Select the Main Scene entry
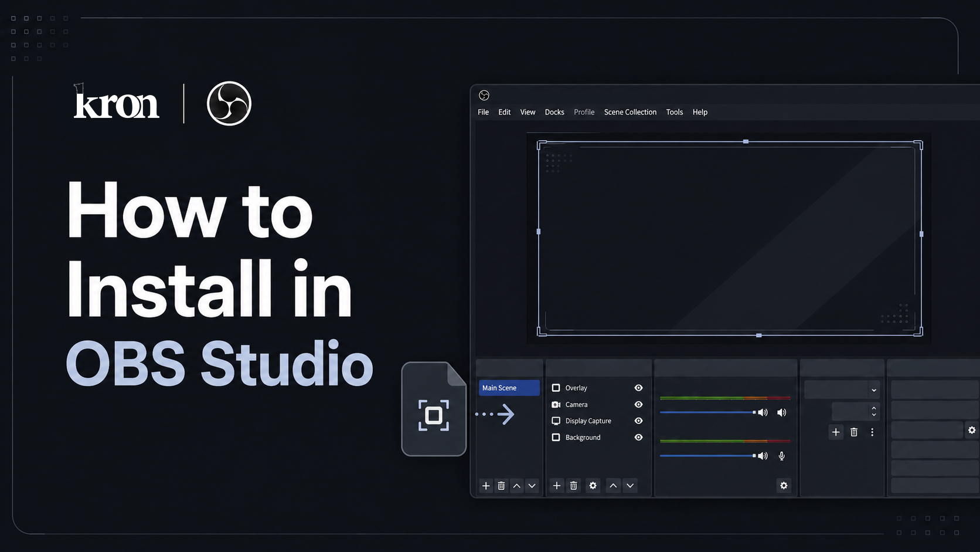The width and height of the screenshot is (980, 552). (x=509, y=388)
